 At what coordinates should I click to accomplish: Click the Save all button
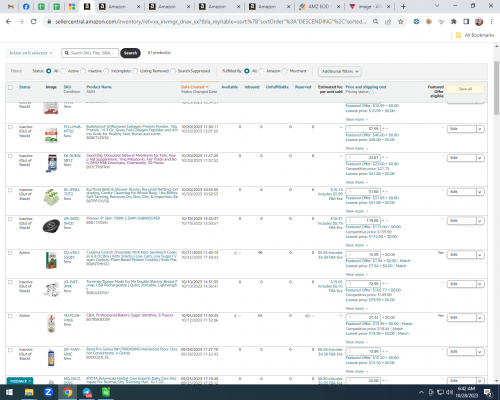(465, 89)
